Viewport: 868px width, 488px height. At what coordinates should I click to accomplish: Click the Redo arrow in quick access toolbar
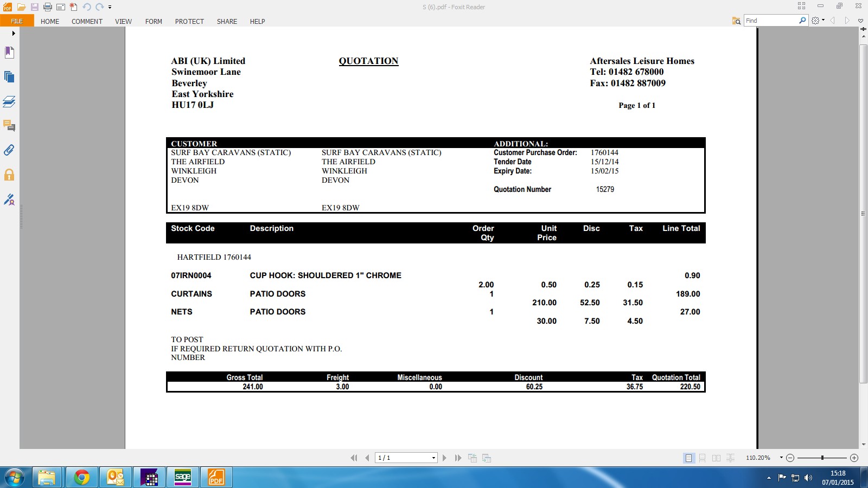(100, 7)
